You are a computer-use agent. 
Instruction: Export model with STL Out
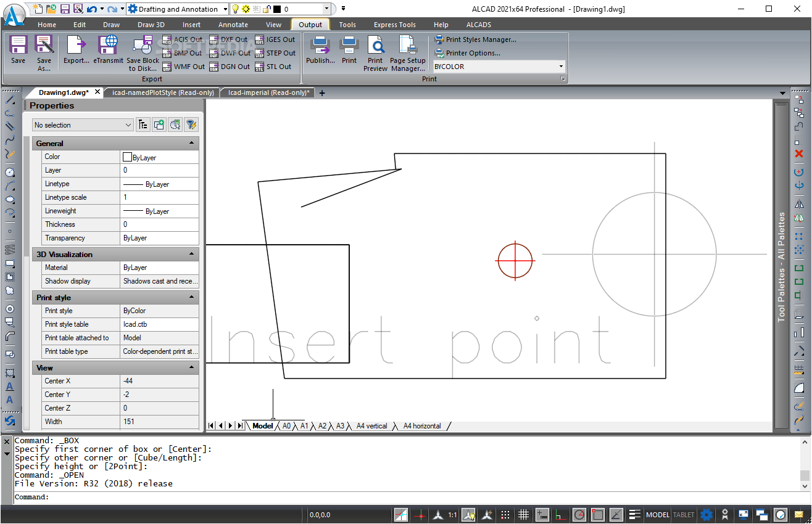click(273, 67)
